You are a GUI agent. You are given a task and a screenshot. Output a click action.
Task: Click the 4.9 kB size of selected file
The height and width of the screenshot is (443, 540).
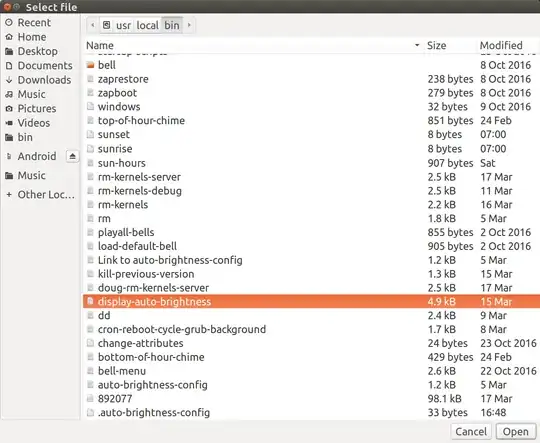tap(442, 301)
